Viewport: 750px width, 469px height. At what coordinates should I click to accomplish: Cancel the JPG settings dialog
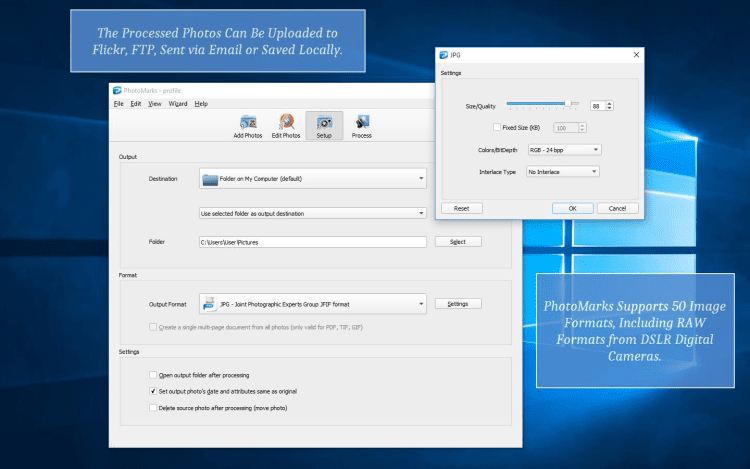(618, 208)
